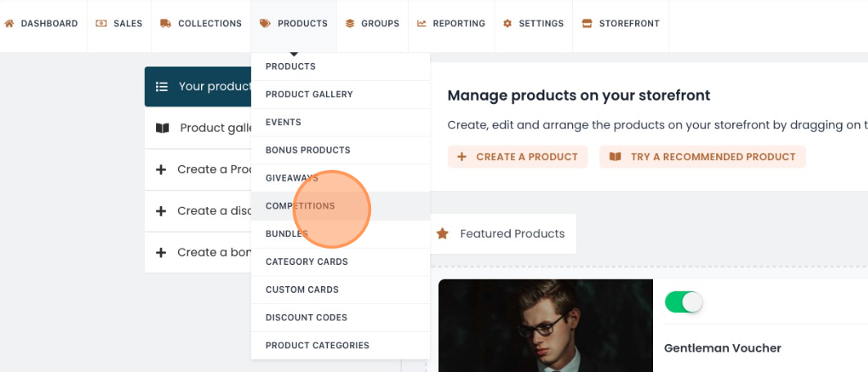Click the Featured Products star icon
Image resolution: width=868 pixels, height=372 pixels.
click(x=442, y=234)
